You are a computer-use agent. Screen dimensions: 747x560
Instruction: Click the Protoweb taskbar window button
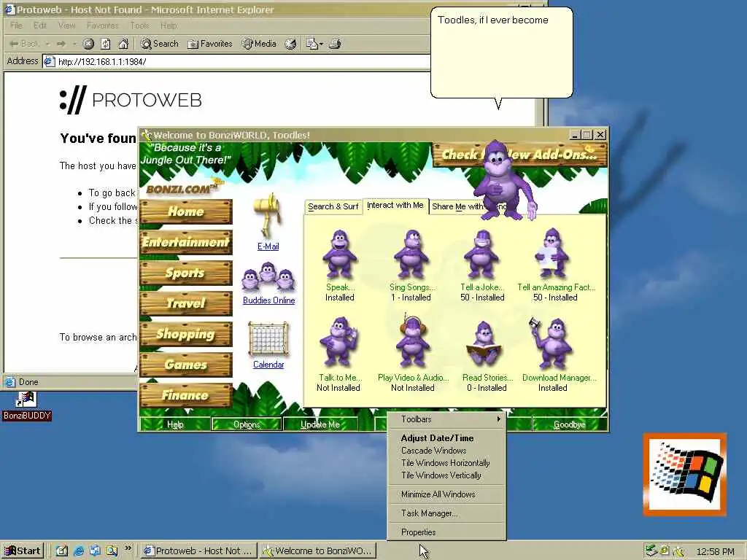click(x=200, y=551)
